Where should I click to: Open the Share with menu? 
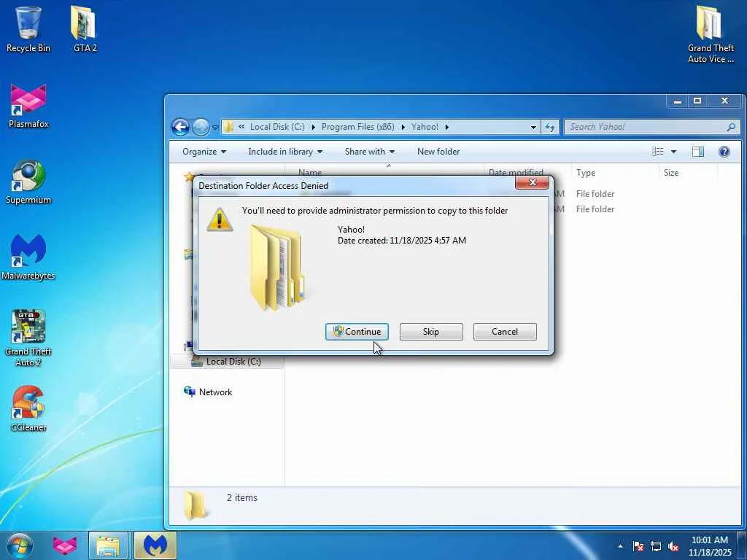point(370,152)
